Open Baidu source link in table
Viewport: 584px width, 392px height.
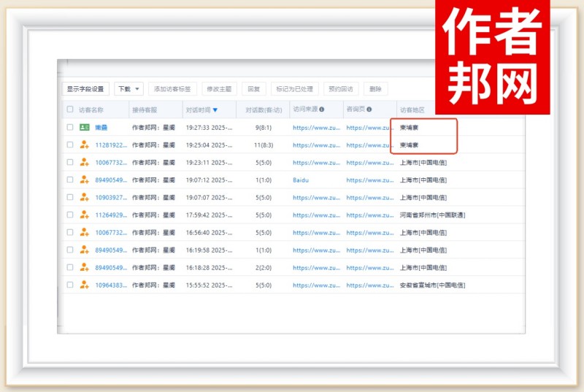point(301,180)
